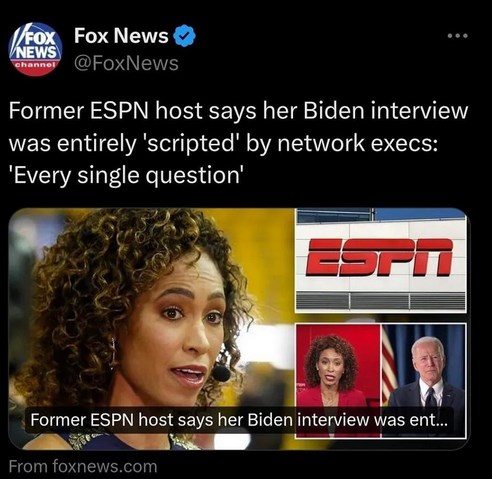
Task: Click the gray vents below the ESPN sign
Action: (381, 302)
